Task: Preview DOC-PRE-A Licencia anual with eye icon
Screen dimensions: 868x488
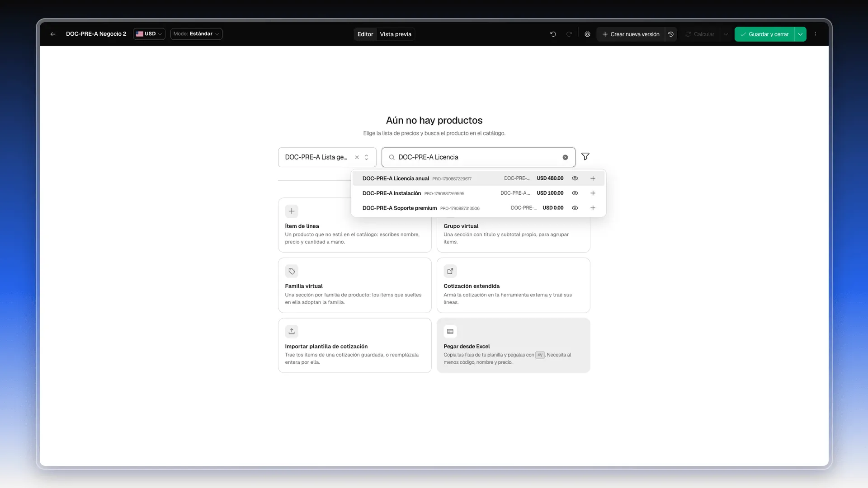Action: point(575,178)
